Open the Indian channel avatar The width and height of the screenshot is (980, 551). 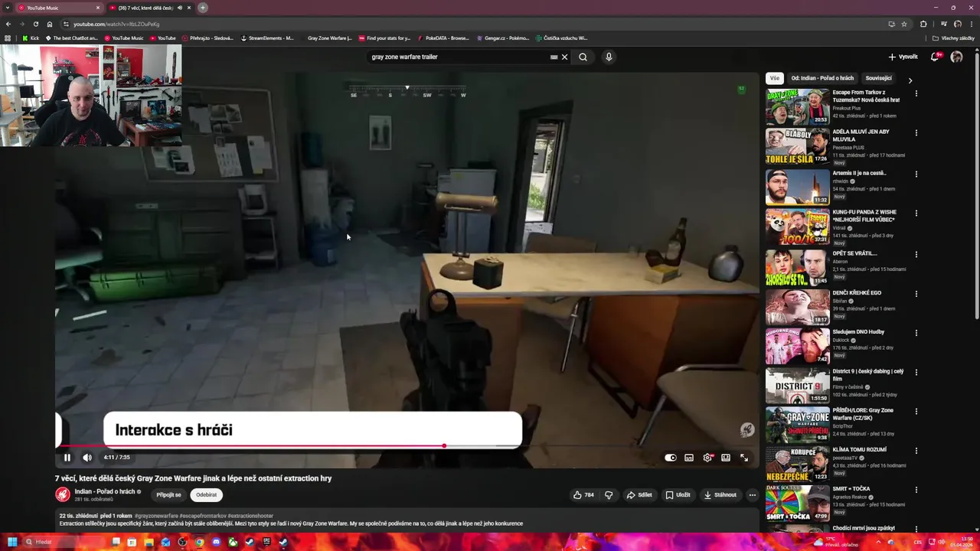coord(63,495)
